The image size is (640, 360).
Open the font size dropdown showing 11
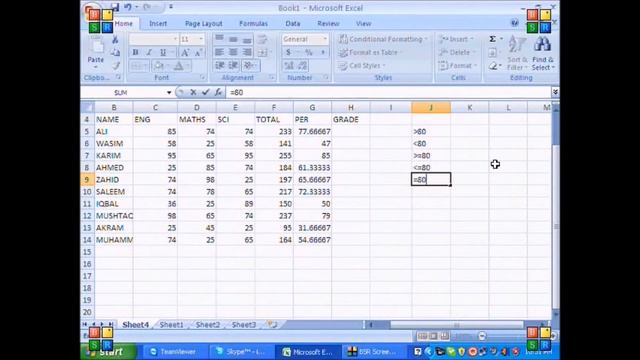(201, 39)
